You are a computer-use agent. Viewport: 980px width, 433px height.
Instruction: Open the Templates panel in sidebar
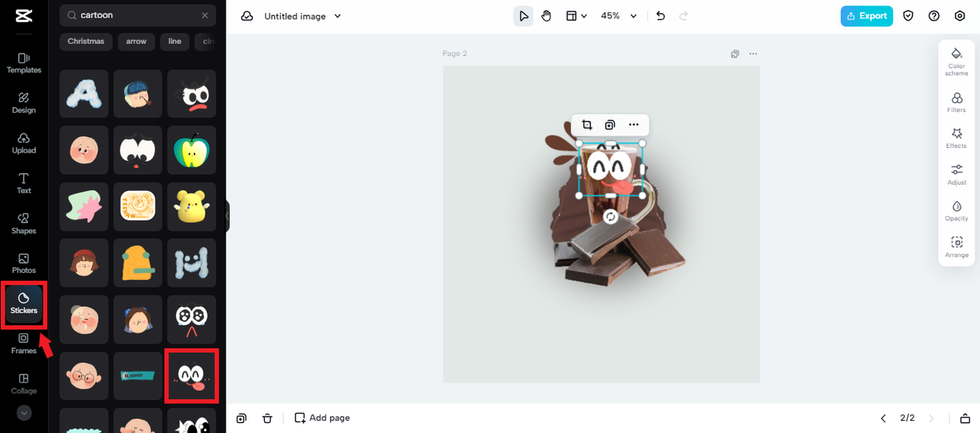24,63
